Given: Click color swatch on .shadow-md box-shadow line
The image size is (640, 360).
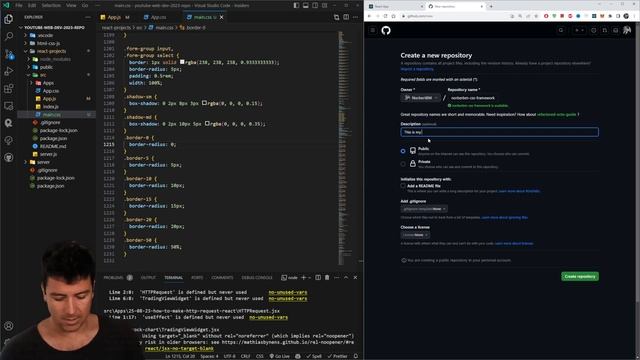Looking at the screenshot, I should [207, 123].
